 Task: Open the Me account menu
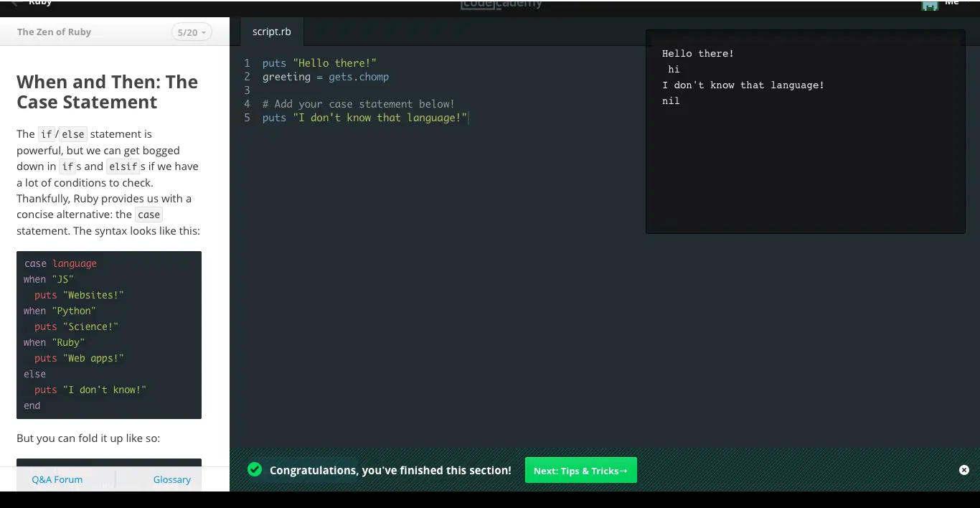[x=952, y=4]
